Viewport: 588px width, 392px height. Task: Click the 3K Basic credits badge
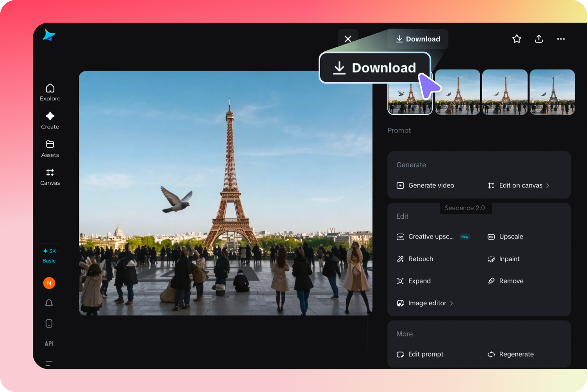pyautogui.click(x=49, y=256)
